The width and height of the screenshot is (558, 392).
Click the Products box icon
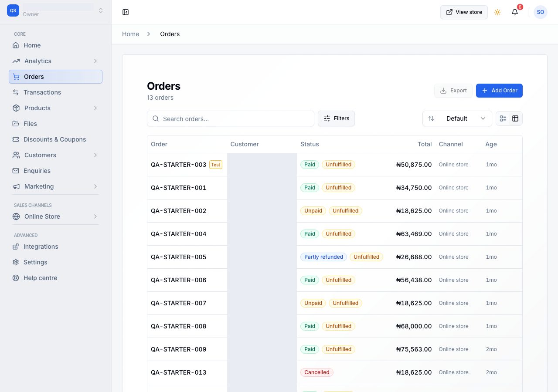[x=16, y=108]
